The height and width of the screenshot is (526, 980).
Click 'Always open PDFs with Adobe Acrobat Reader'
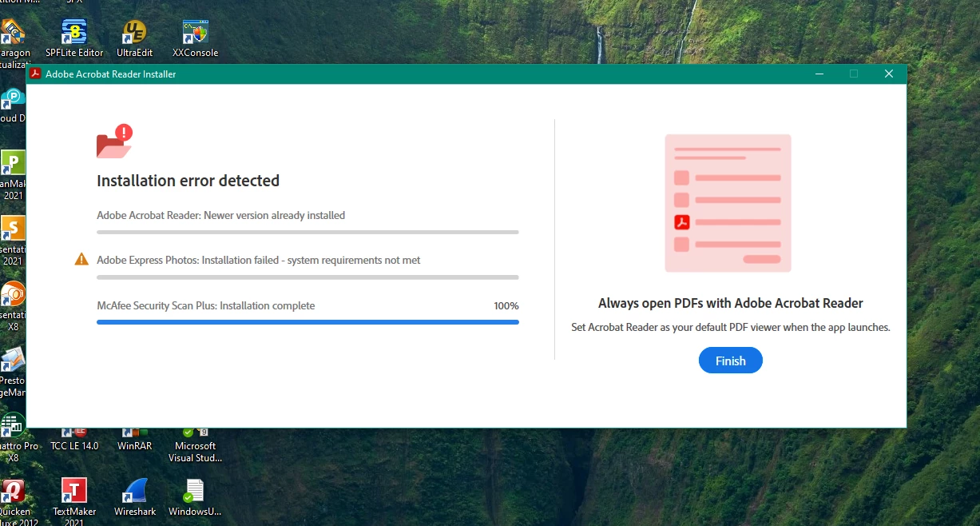730,303
